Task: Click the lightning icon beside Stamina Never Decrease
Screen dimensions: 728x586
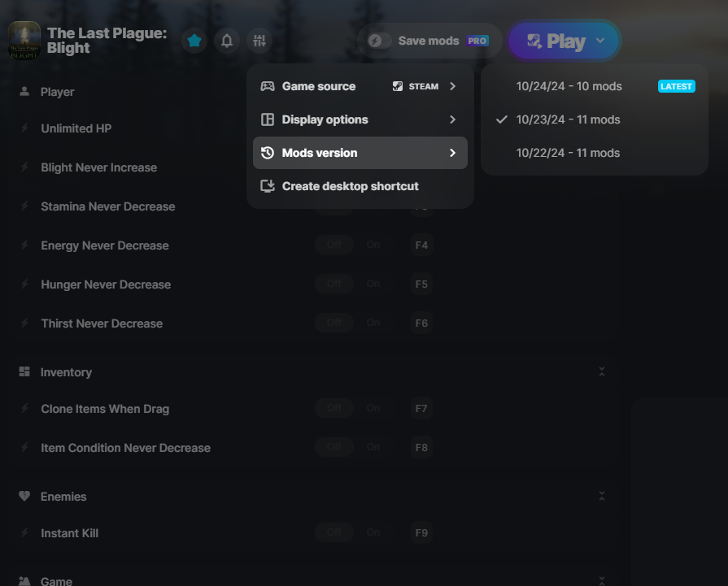Action: (x=24, y=206)
